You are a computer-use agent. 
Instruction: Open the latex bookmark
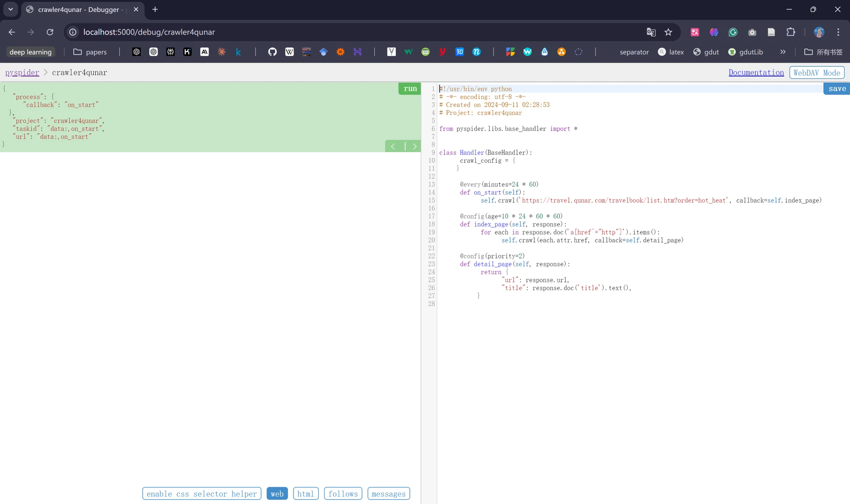tap(671, 52)
